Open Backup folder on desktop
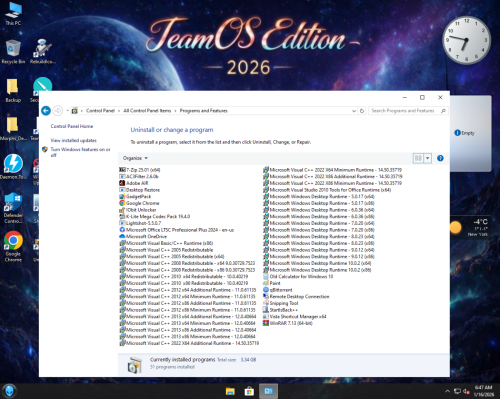 13,90
